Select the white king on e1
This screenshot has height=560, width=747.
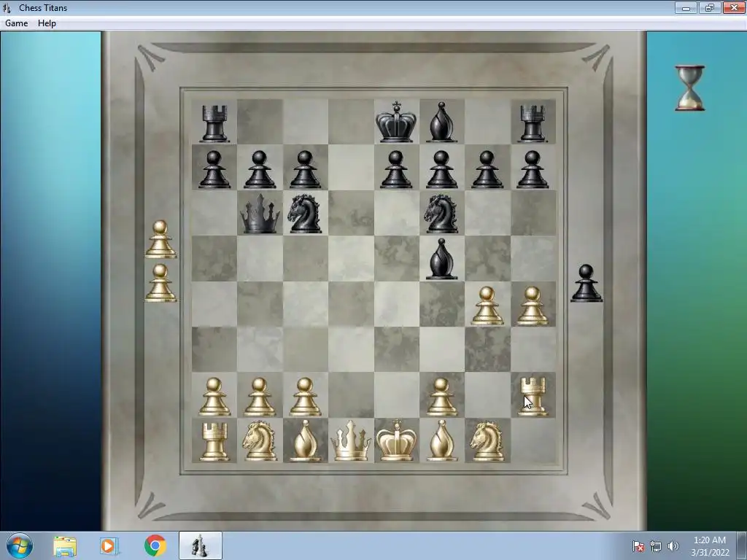(x=396, y=440)
